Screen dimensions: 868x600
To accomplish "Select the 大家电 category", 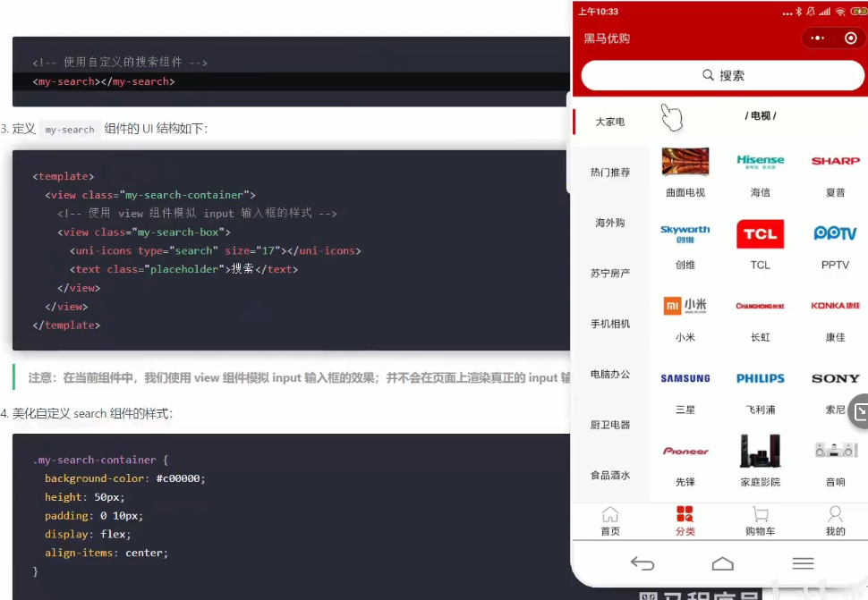I will click(610, 122).
